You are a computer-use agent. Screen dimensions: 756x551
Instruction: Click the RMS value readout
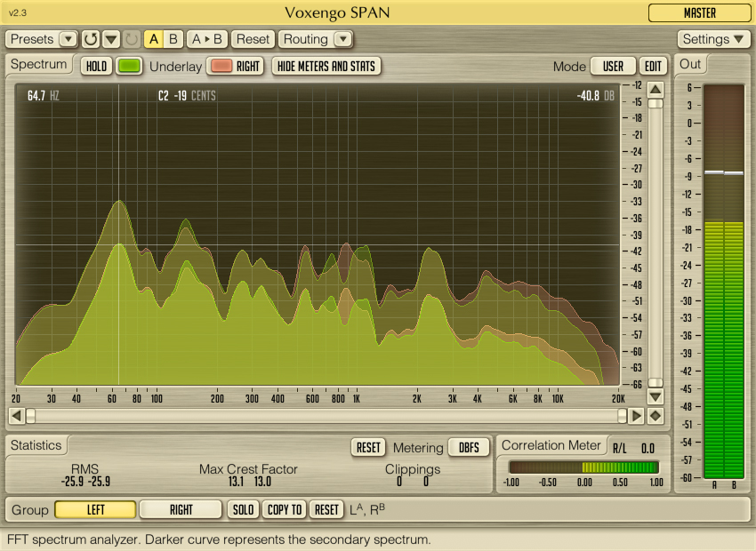pyautogui.click(x=85, y=481)
